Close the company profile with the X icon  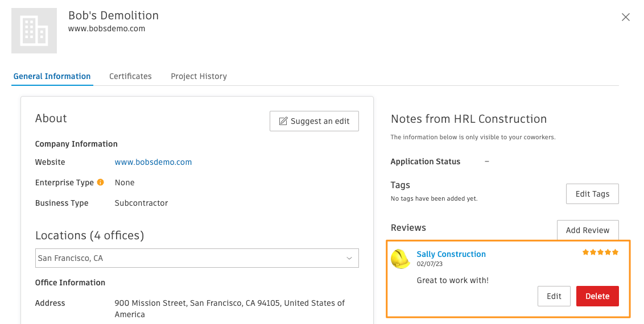pyautogui.click(x=626, y=17)
